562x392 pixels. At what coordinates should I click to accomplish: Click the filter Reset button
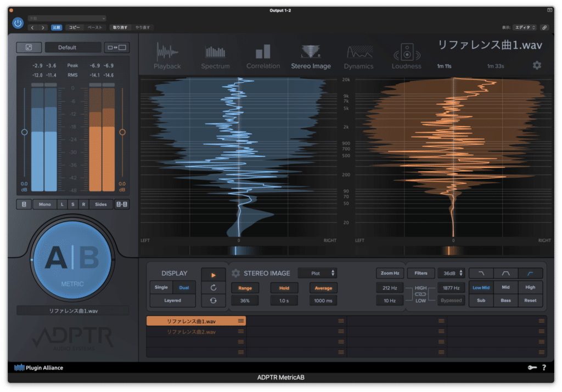coord(530,300)
